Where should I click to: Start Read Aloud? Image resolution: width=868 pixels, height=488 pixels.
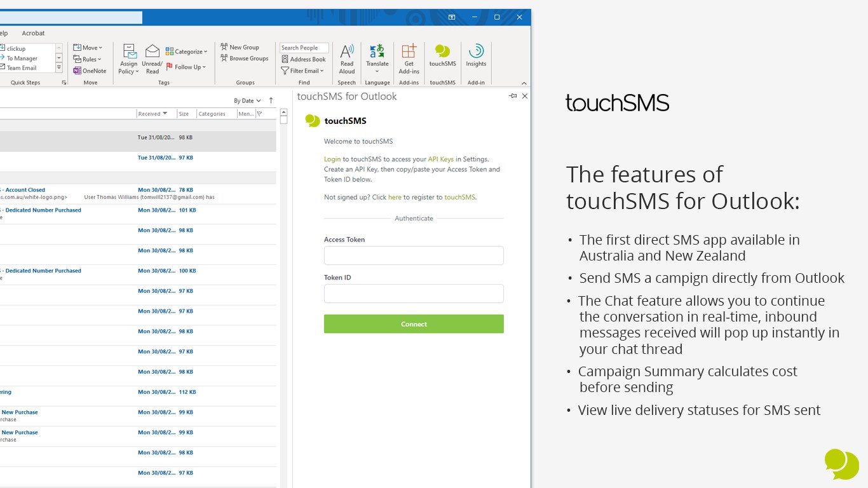[347, 58]
